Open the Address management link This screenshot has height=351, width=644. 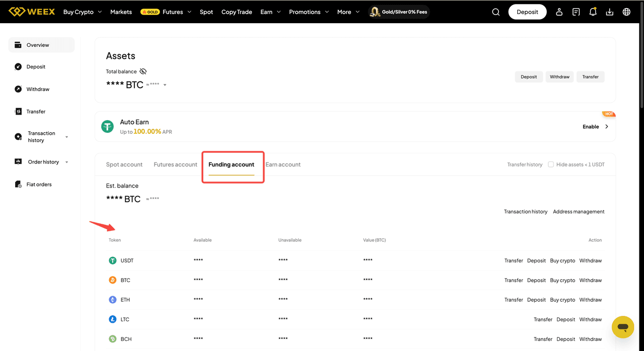pyautogui.click(x=579, y=212)
